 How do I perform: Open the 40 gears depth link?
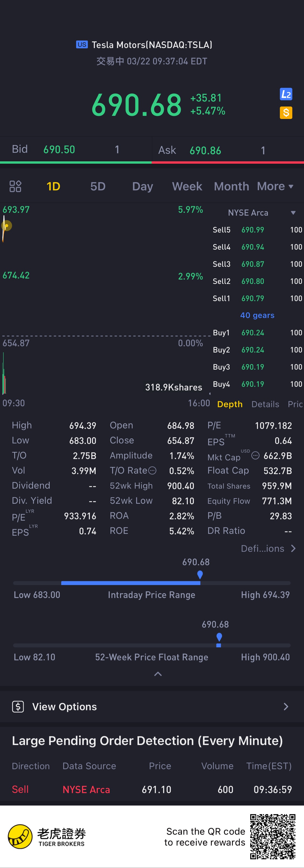pyautogui.click(x=257, y=315)
